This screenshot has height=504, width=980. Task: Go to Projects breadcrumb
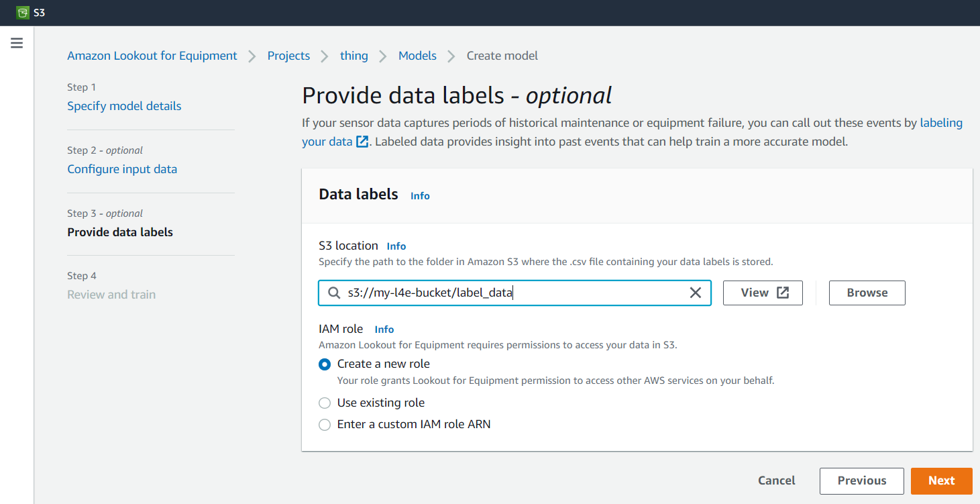pyautogui.click(x=288, y=56)
